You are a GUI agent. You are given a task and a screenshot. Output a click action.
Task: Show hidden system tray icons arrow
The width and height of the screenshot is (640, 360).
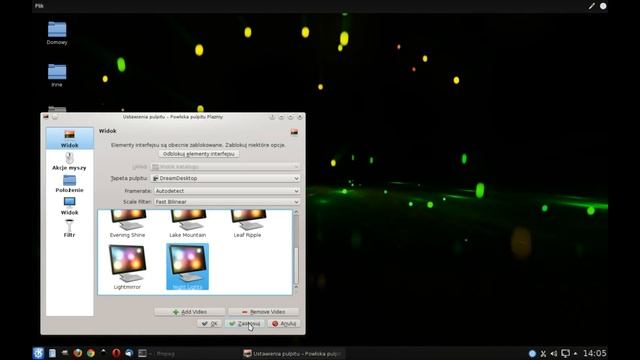pos(576,353)
